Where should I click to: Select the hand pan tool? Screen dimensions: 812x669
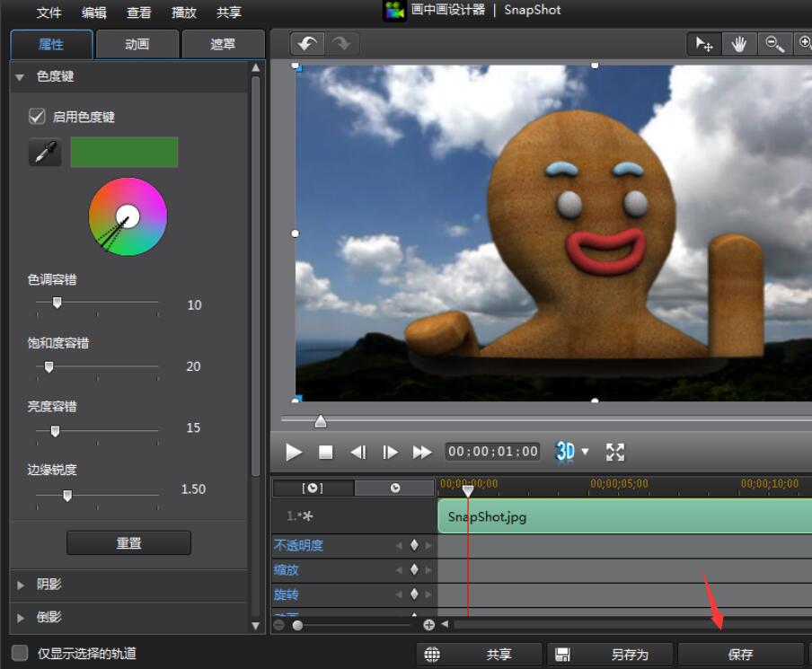(x=738, y=44)
